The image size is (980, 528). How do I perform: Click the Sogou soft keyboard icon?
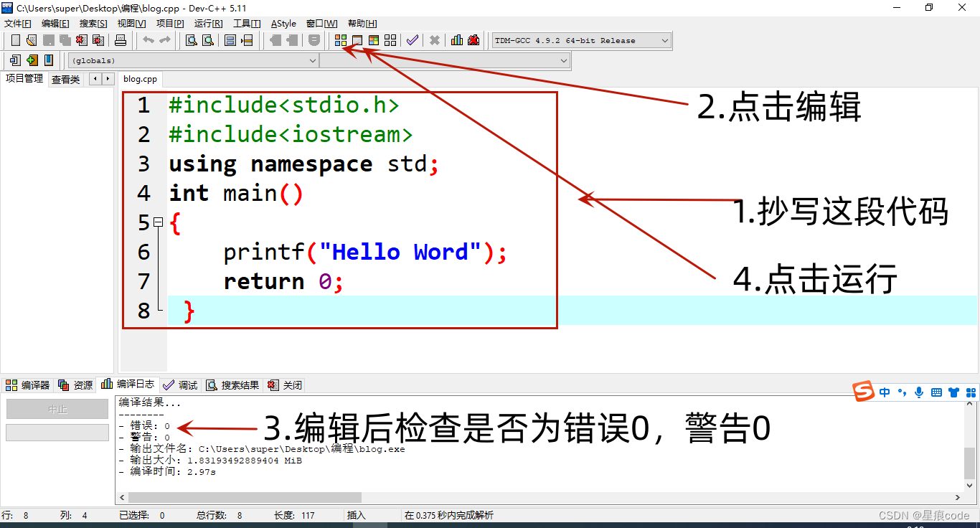(x=936, y=392)
